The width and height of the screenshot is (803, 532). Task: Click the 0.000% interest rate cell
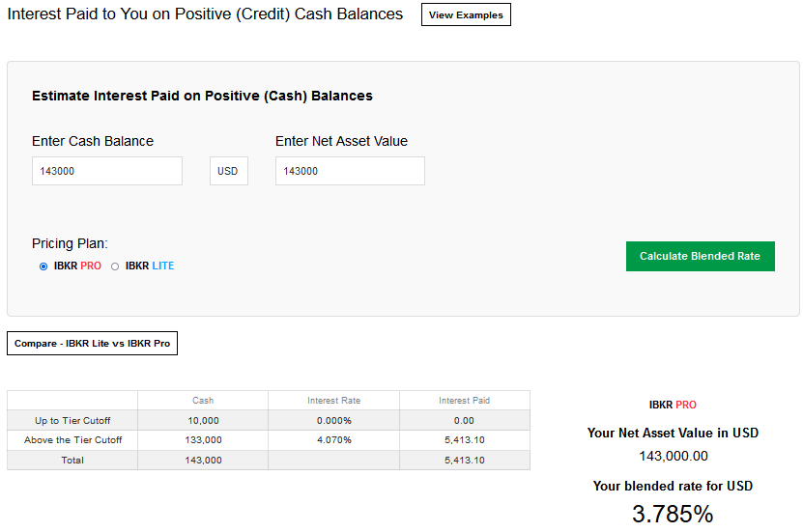(334, 421)
